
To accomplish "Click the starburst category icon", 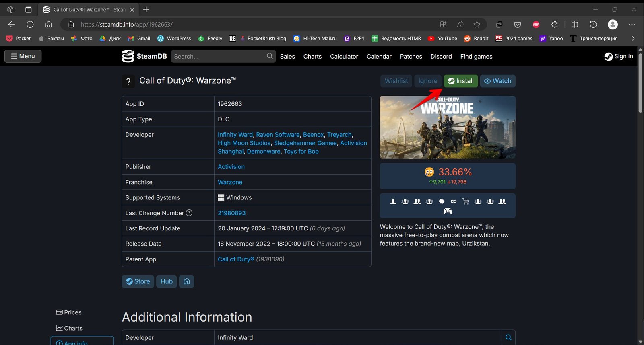I will pos(442,201).
